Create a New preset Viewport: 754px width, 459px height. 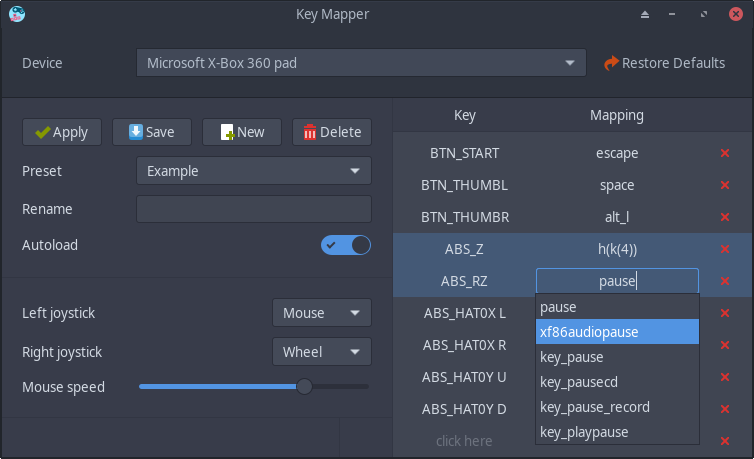coord(242,132)
